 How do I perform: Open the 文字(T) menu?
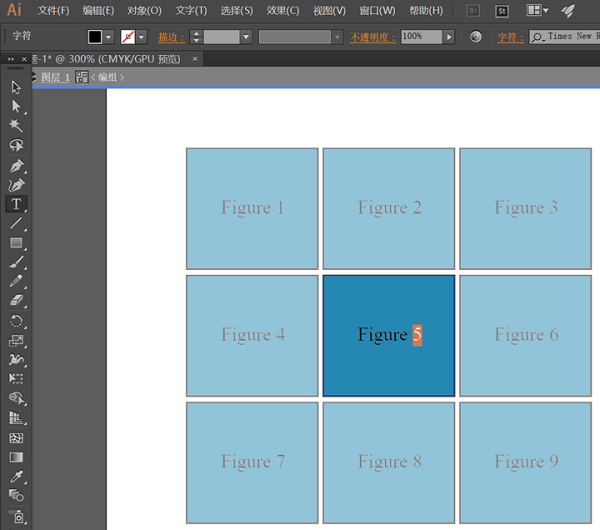click(191, 11)
